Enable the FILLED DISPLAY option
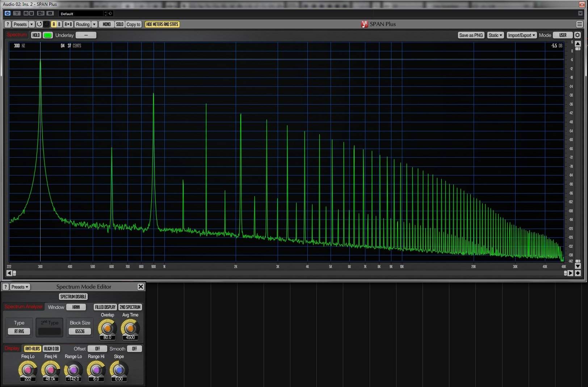This screenshot has height=387, width=588. [x=105, y=307]
